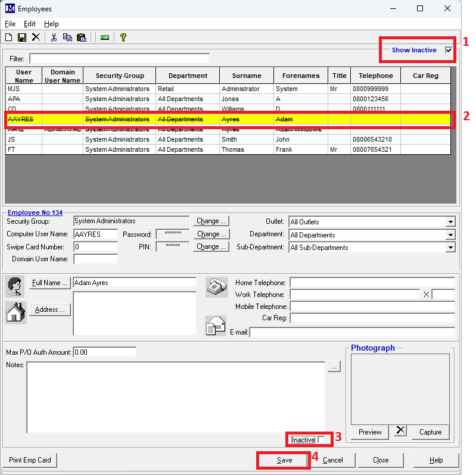Click the Employee No 134 link
The image size is (476, 475).
click(x=35, y=212)
